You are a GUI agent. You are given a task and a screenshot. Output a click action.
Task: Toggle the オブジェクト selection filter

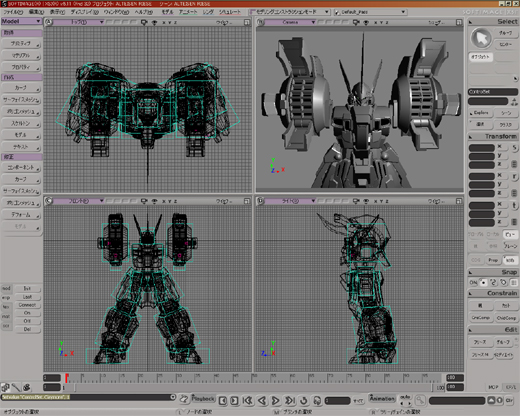(x=481, y=57)
